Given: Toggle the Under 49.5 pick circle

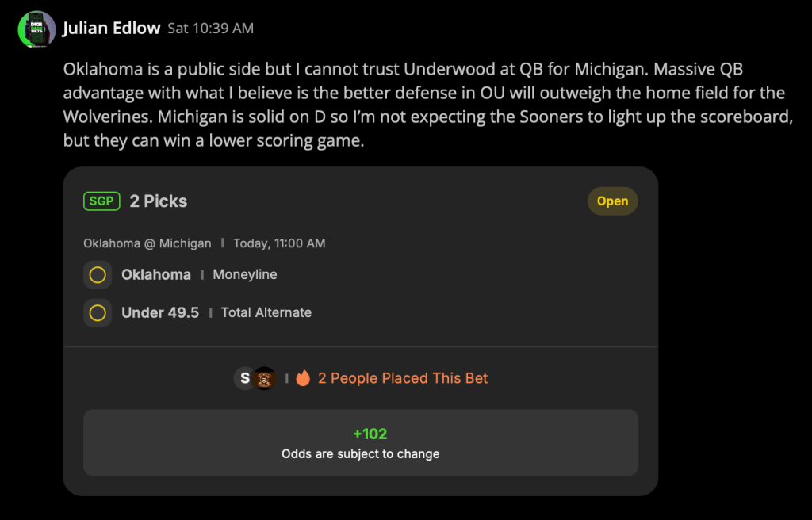Looking at the screenshot, I should 98,313.
